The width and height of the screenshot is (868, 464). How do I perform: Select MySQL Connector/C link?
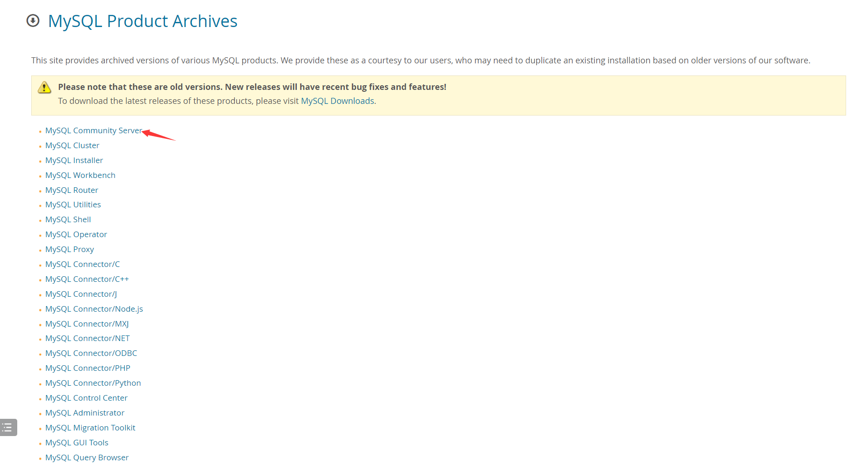coord(82,264)
